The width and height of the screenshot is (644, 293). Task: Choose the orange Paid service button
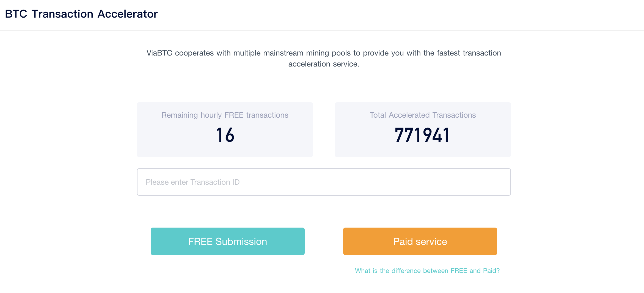[420, 241]
